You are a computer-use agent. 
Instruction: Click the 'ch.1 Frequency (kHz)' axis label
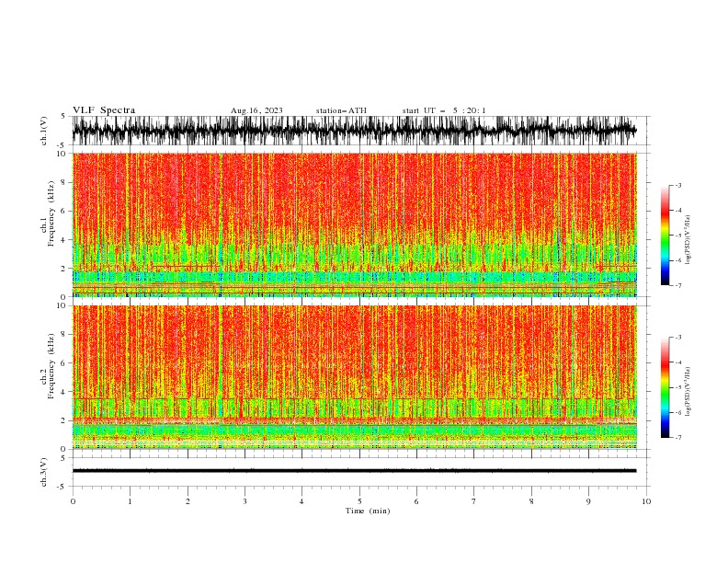[x=48, y=214]
